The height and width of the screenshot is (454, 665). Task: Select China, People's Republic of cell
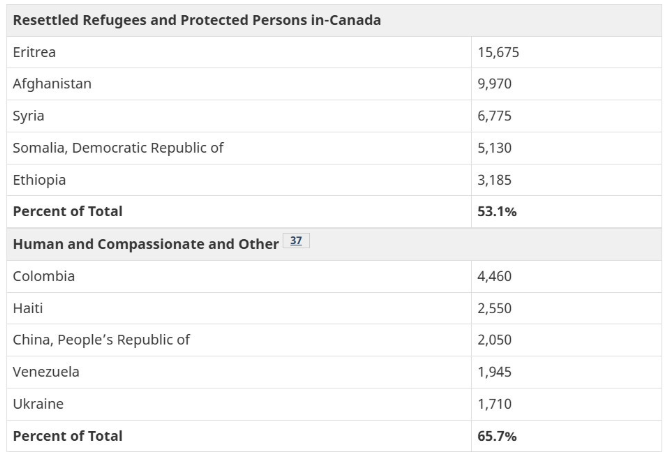101,340
